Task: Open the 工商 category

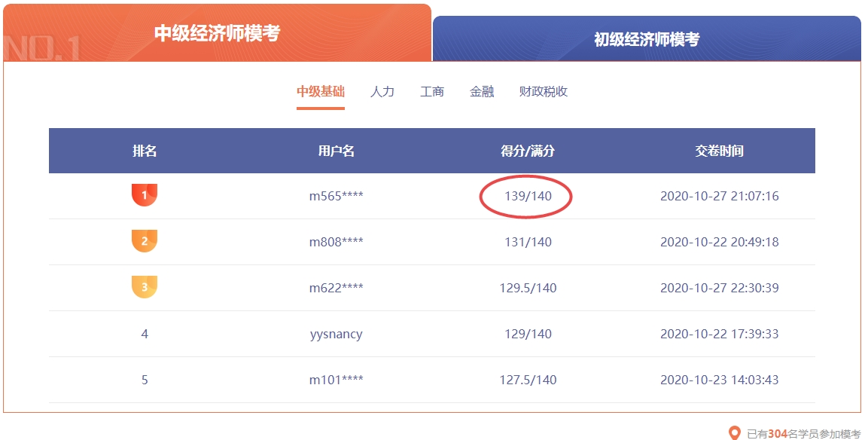Action: click(432, 91)
